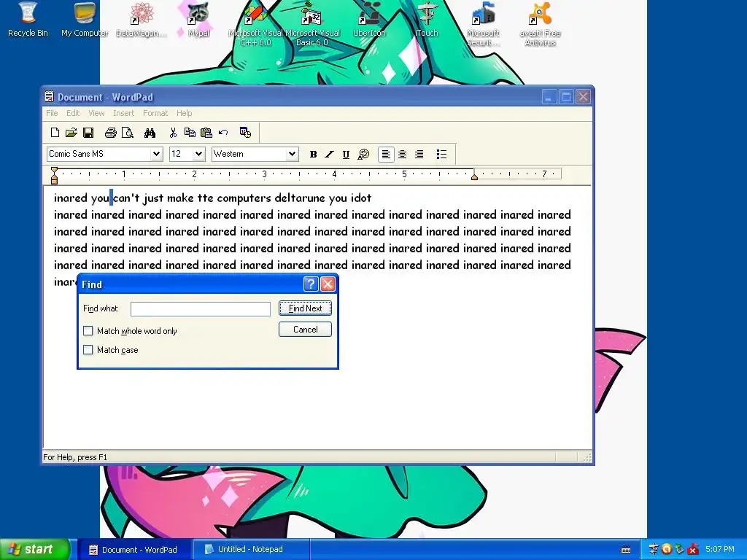Align text left

click(x=386, y=155)
